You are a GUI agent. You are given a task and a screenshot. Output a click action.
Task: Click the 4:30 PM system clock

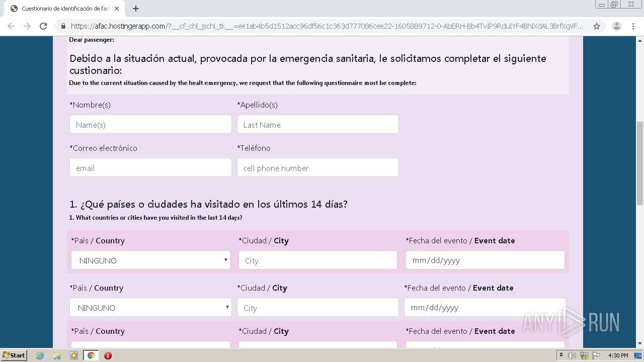coord(618,355)
